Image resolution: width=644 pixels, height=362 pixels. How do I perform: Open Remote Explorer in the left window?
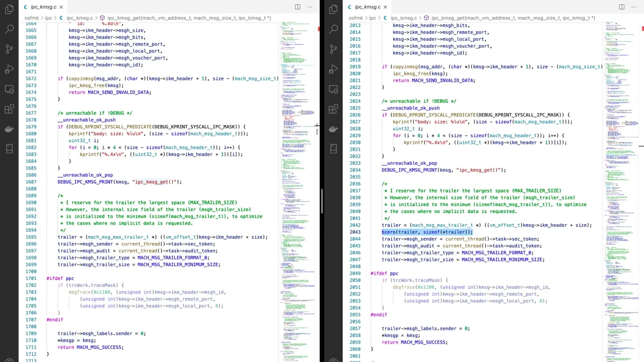[9, 88]
